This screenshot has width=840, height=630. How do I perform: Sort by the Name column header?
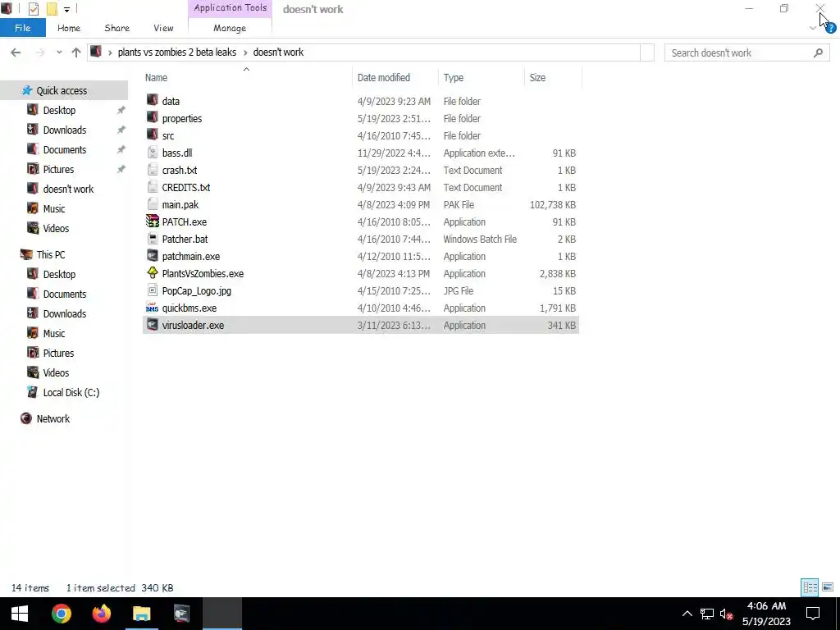[x=156, y=78]
